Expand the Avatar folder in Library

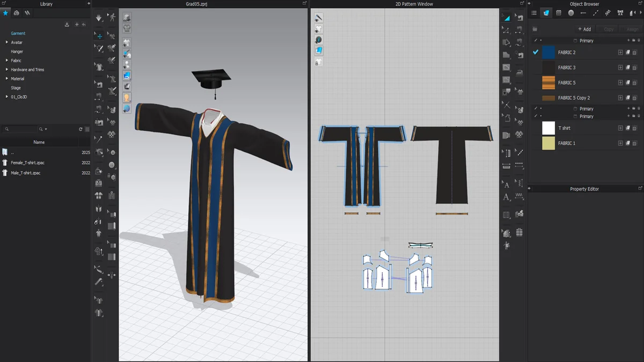pos(7,42)
